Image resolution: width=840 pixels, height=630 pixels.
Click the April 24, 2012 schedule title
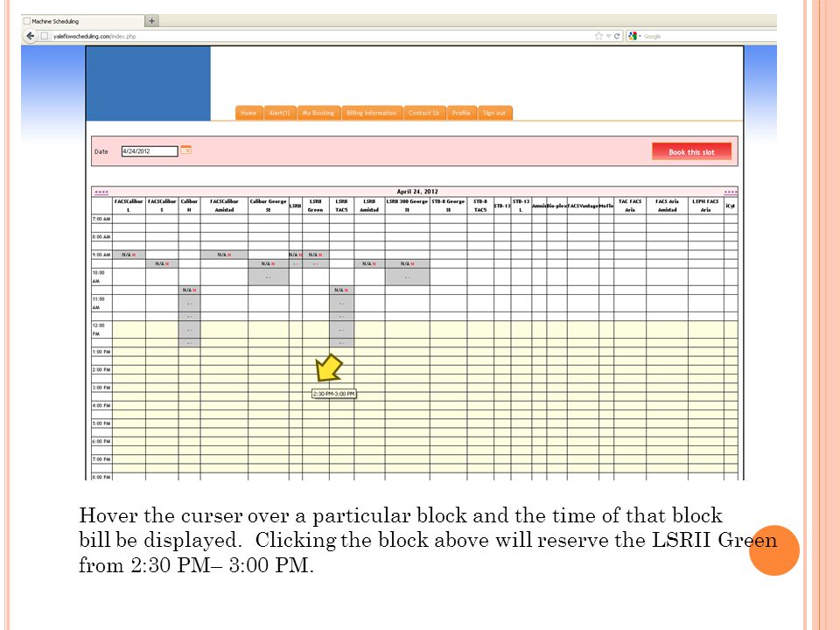tap(416, 192)
